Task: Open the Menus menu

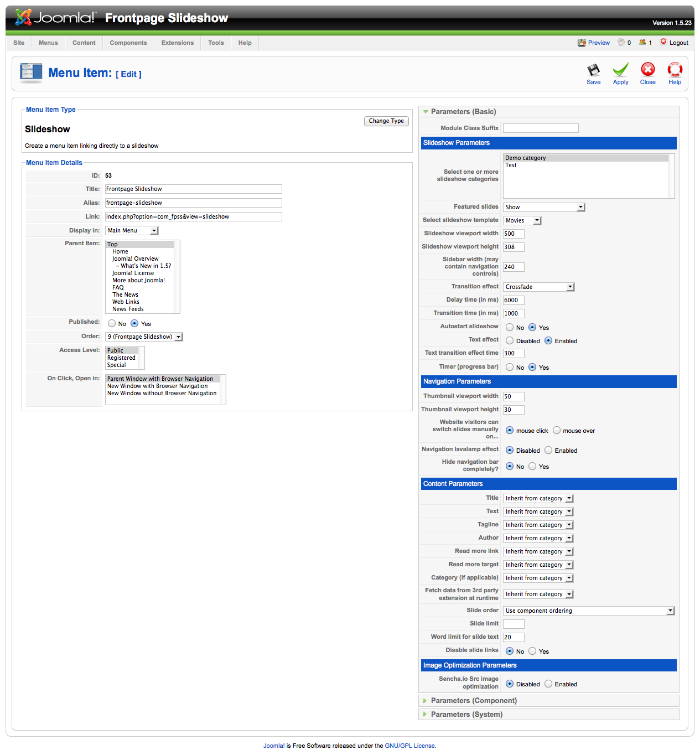Action: tap(48, 43)
